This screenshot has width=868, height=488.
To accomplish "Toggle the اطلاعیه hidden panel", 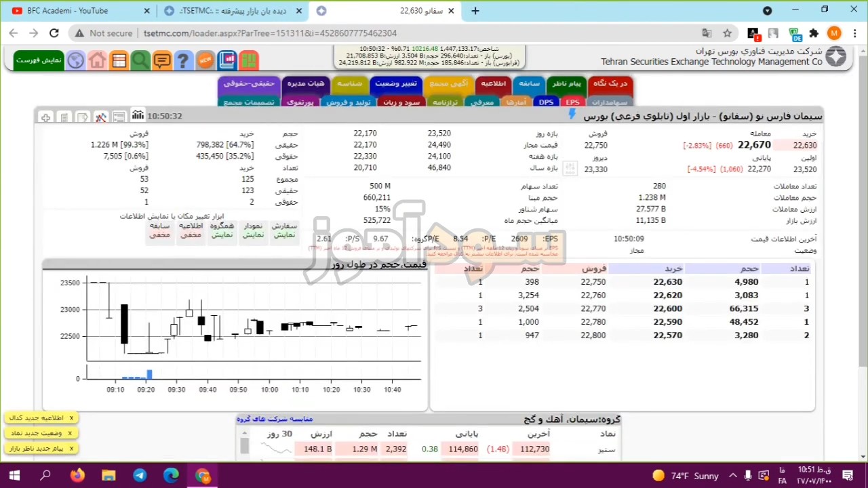I will [191, 230].
